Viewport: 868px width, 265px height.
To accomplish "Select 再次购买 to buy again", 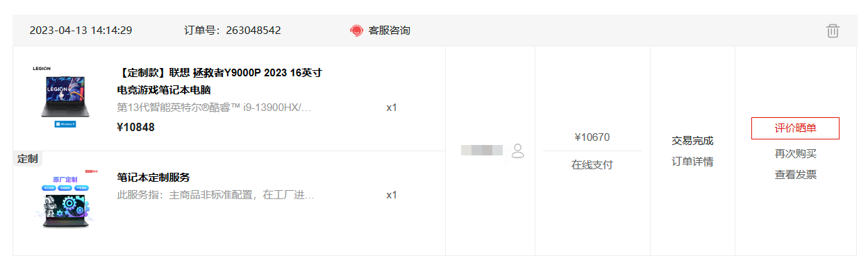I will 796,153.
